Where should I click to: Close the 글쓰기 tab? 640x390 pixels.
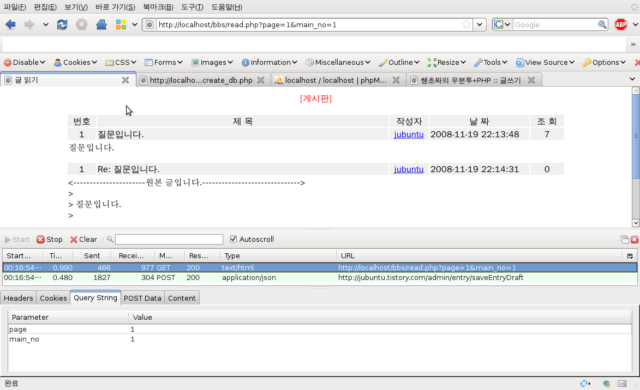[x=531, y=80]
